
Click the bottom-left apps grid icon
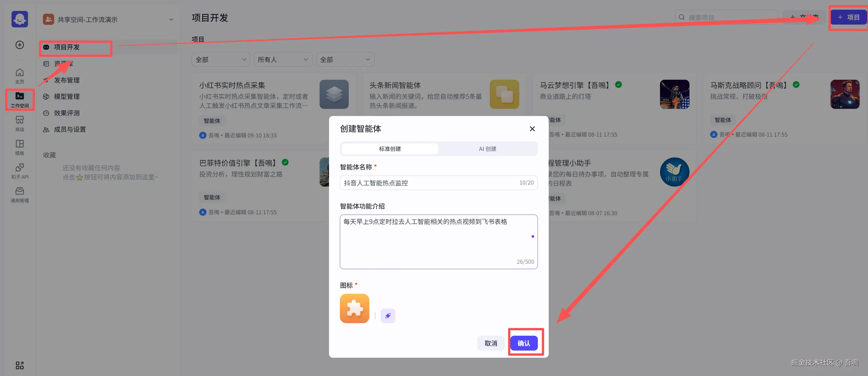click(x=19, y=365)
